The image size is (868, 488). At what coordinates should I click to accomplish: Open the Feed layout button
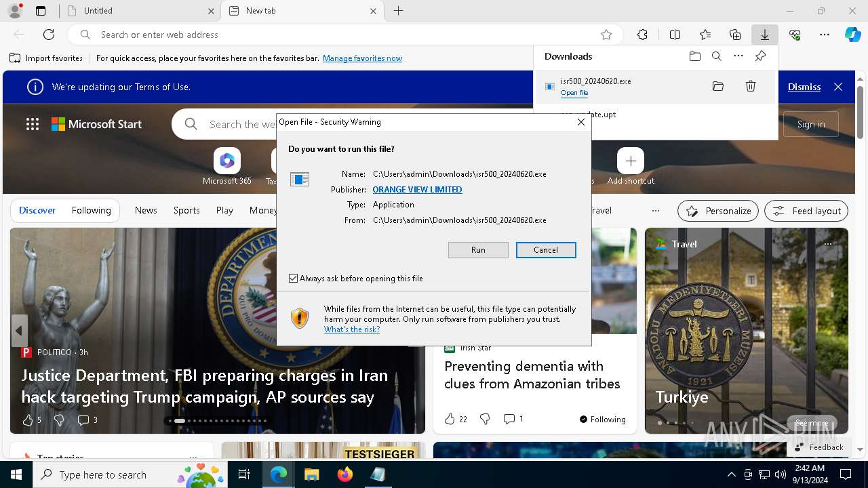pos(806,211)
